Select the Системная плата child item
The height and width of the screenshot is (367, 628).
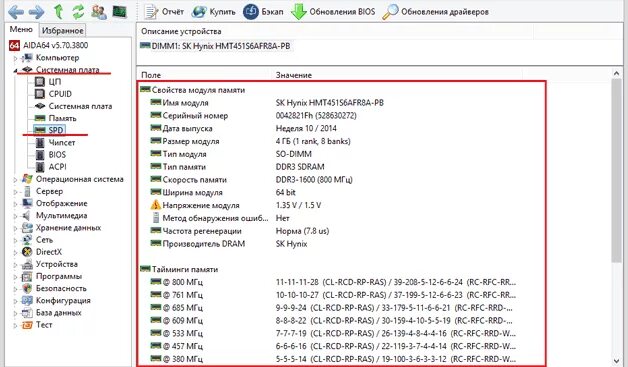coord(73,106)
